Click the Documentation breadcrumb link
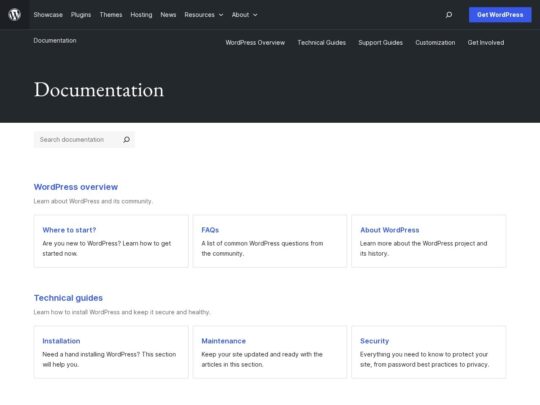Viewport: 540px width, 405px height. coord(55,40)
